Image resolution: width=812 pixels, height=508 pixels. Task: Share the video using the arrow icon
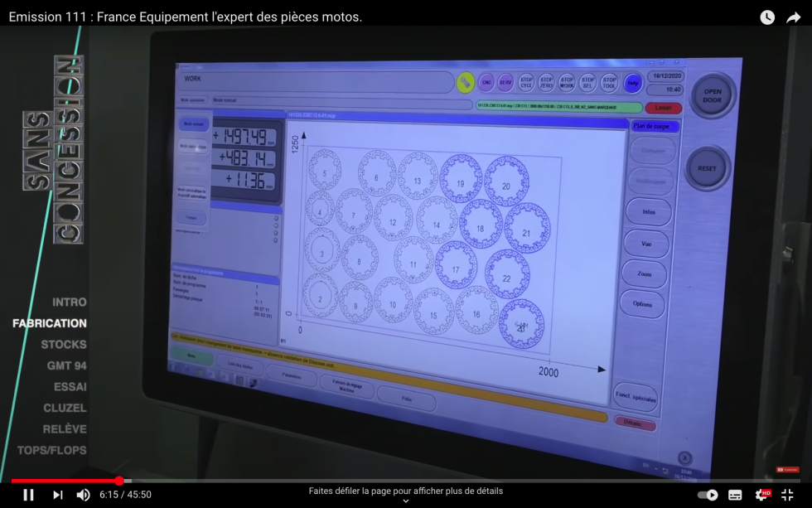point(794,17)
